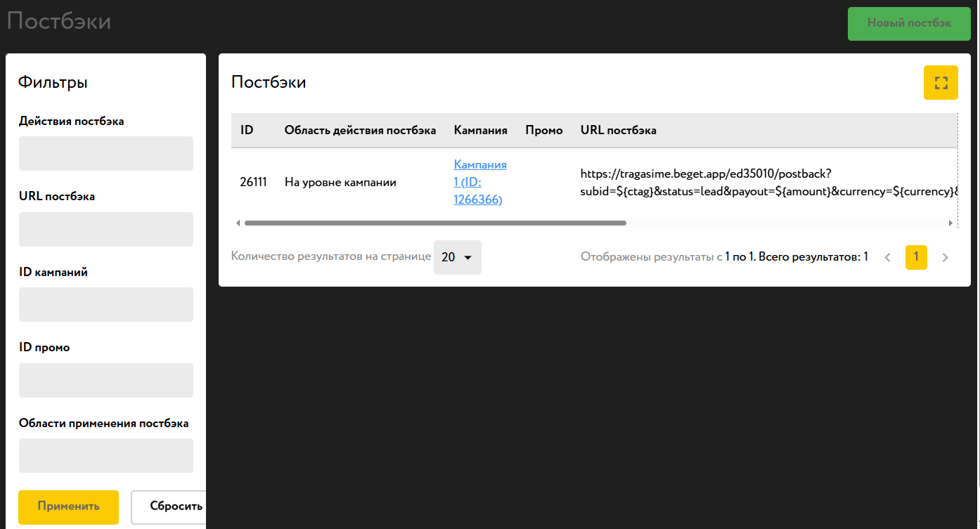The height and width of the screenshot is (529, 980).
Task: Click the Промо column header
Action: click(544, 130)
